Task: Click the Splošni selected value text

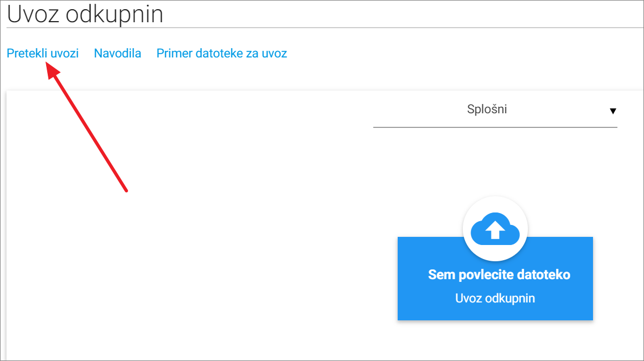Action: [487, 109]
